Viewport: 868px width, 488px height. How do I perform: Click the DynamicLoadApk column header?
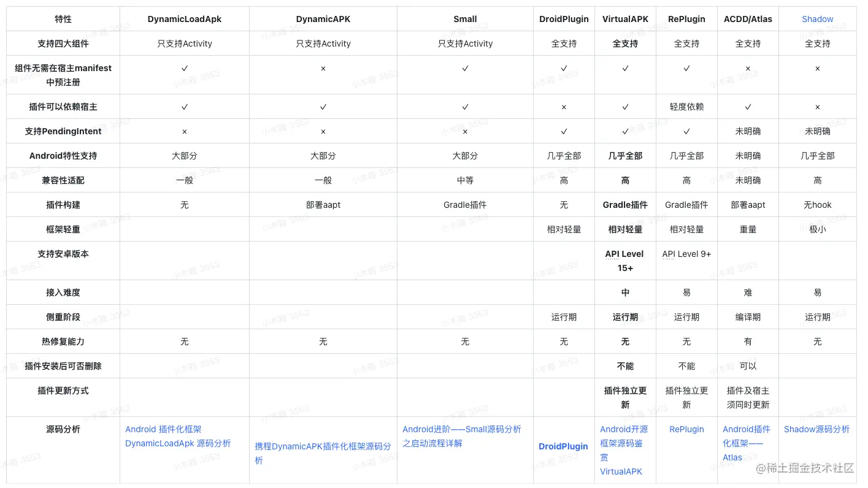click(185, 19)
